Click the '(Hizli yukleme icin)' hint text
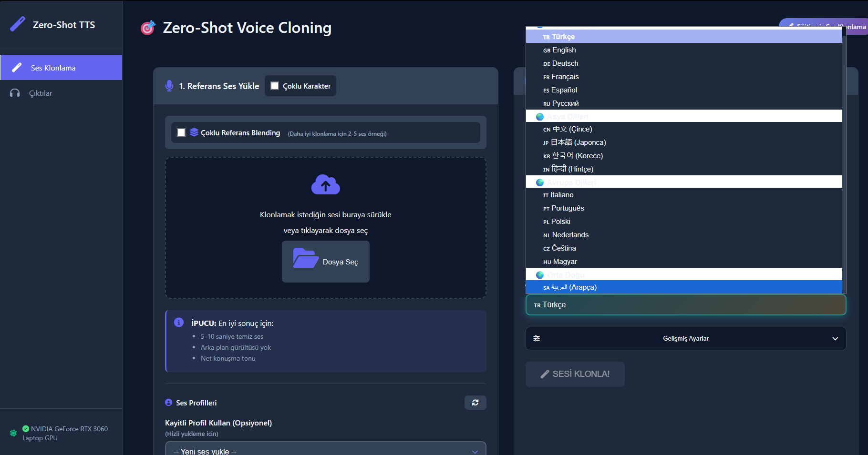The image size is (868, 455). [192, 434]
